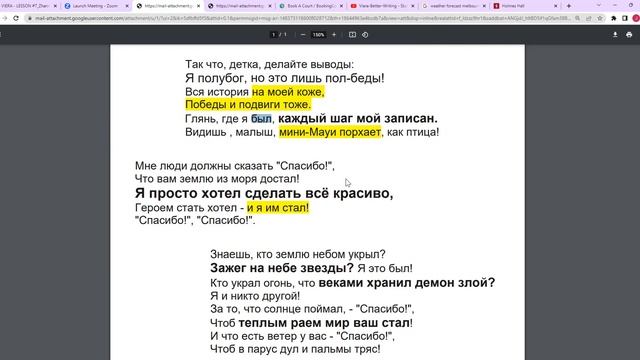Click line "Я и никто другой!"

point(255,296)
